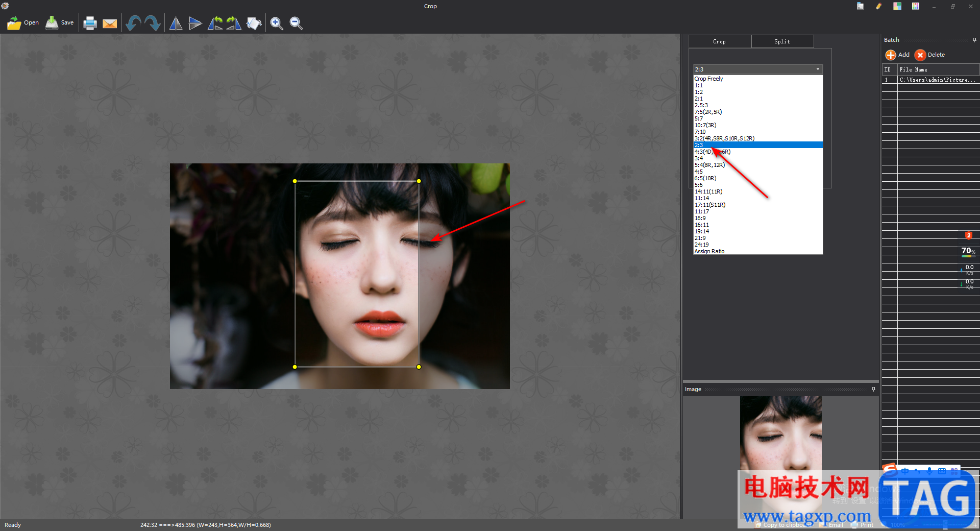
Task: Zoom out with the magnifier minus icon
Action: point(296,23)
